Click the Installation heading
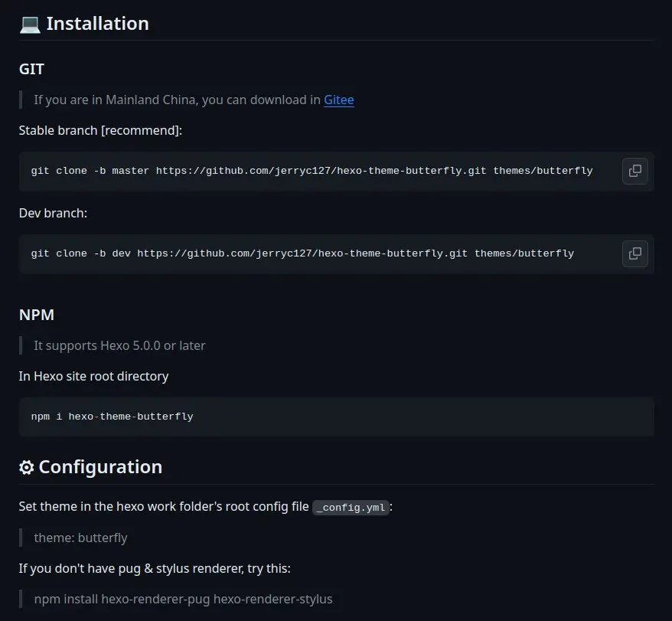672x621 pixels. pyautogui.click(x=98, y=24)
